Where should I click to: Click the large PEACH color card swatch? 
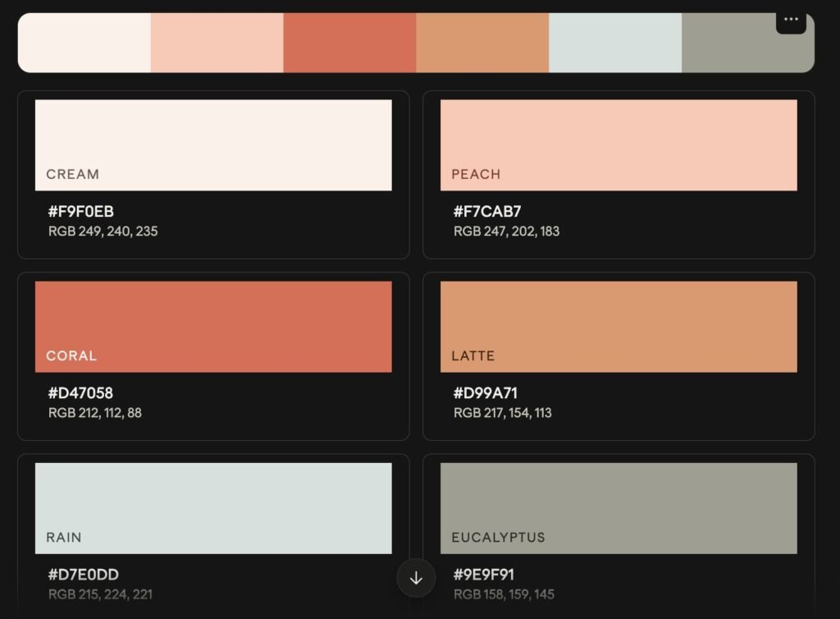pyautogui.click(x=619, y=145)
